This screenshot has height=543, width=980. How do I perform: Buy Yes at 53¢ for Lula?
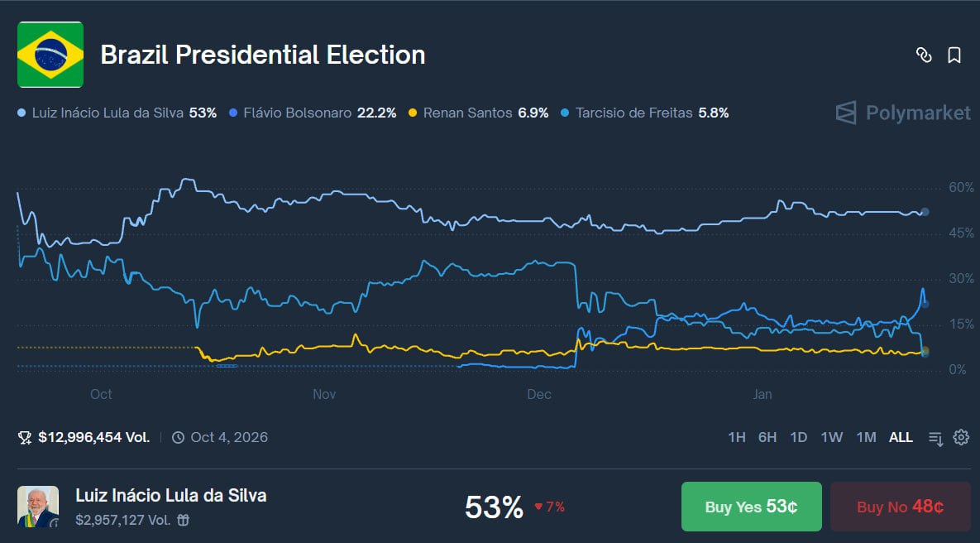click(x=751, y=507)
